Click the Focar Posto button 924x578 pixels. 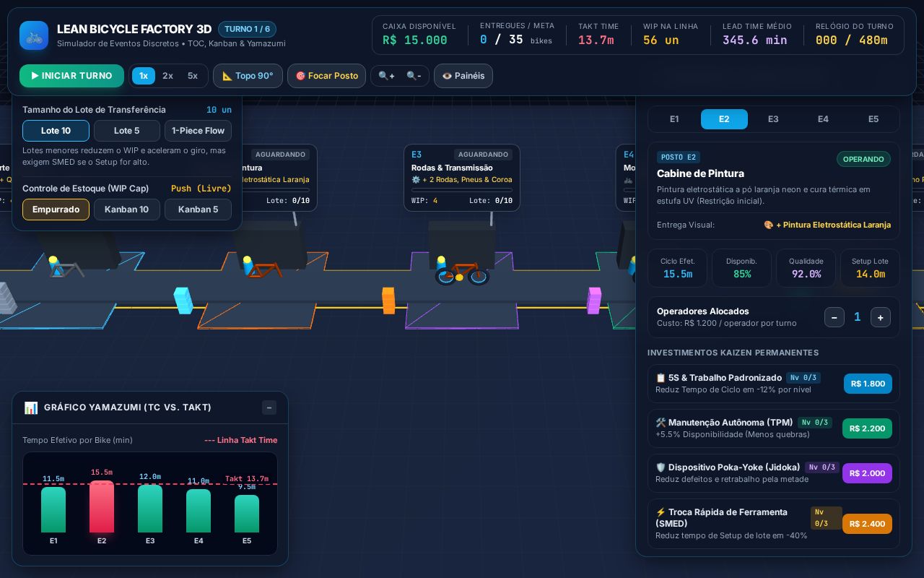click(326, 76)
